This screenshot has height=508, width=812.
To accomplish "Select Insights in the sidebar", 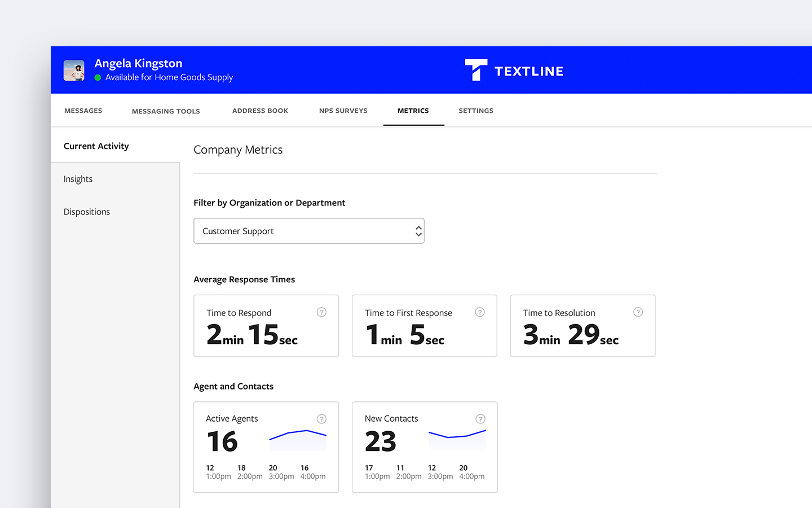I will (x=78, y=179).
